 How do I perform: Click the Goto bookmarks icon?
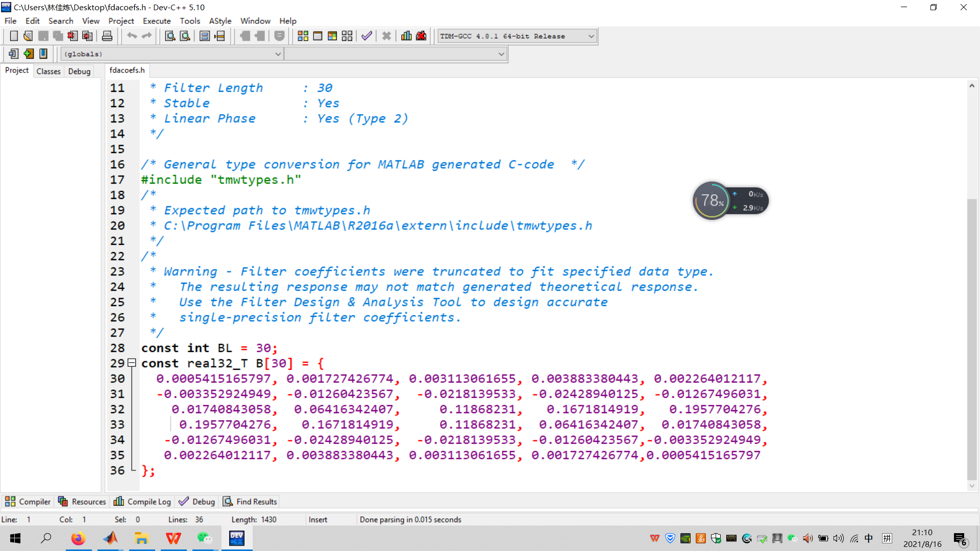(43, 54)
